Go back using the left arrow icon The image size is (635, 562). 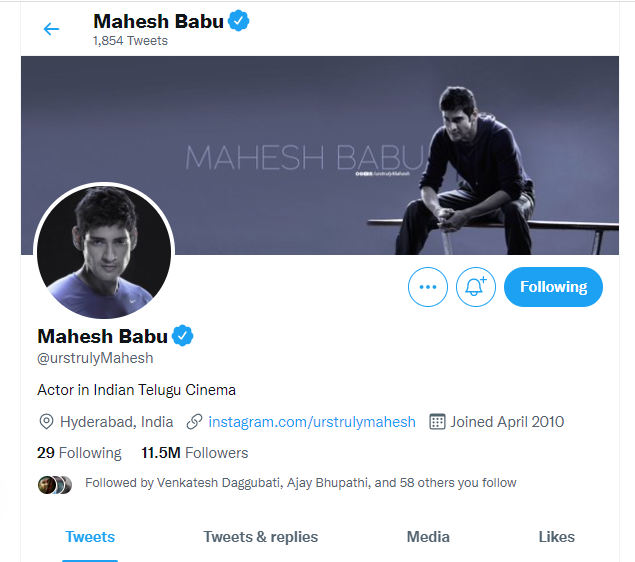pos(51,29)
